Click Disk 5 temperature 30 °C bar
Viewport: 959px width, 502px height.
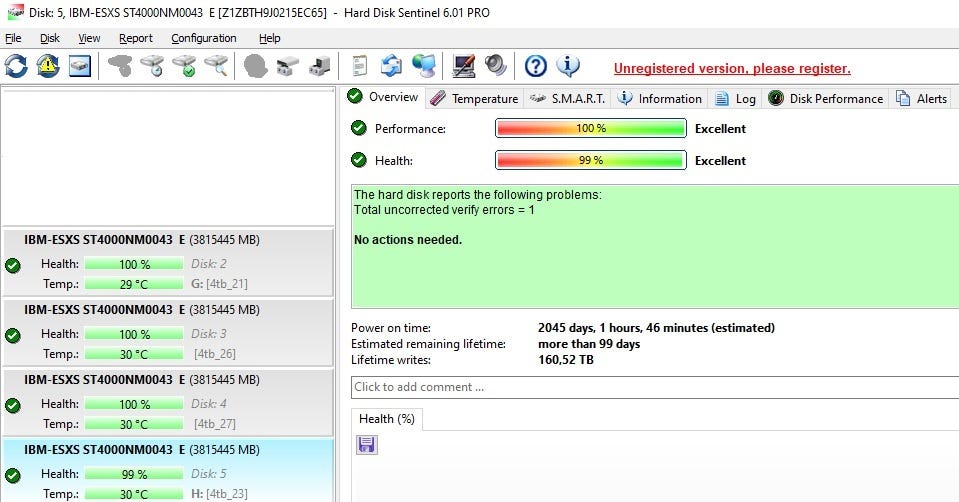pyautogui.click(x=134, y=494)
